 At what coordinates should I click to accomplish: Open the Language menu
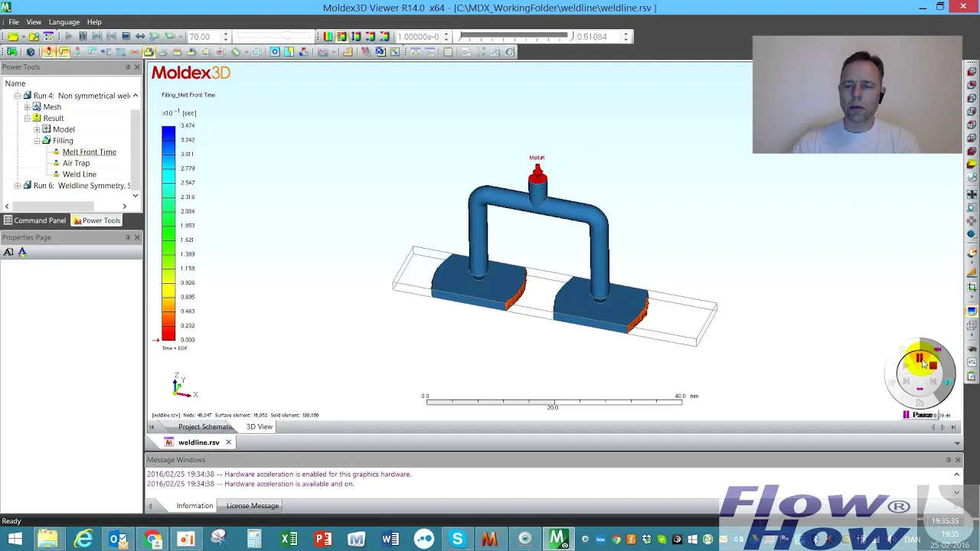64,21
